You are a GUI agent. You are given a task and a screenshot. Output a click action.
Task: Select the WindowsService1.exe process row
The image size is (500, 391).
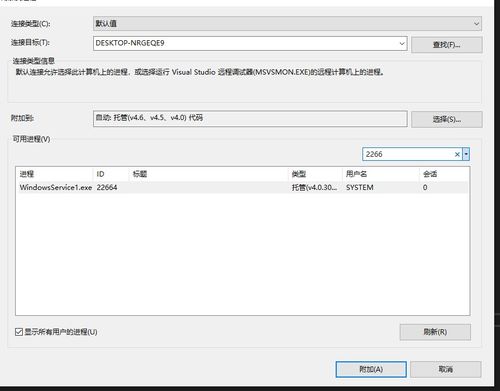tap(242, 187)
